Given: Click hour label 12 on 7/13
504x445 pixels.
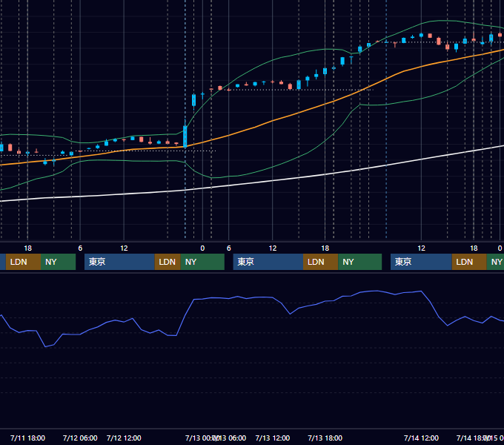Looking at the screenshot, I should click(273, 248).
